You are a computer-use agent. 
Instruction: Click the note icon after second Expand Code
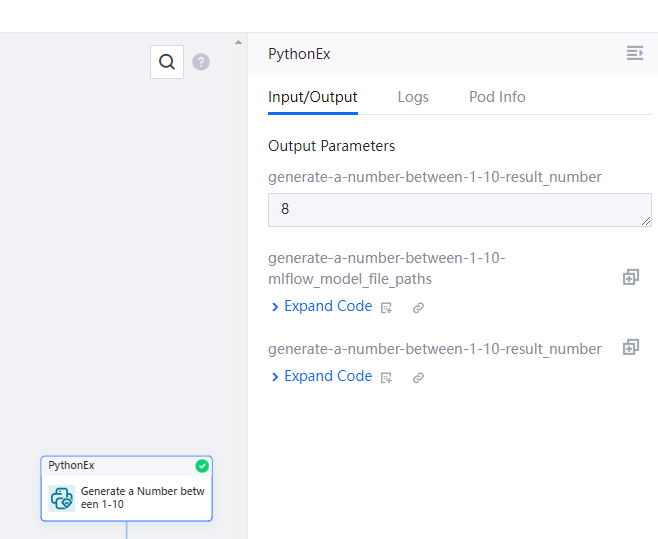click(387, 378)
